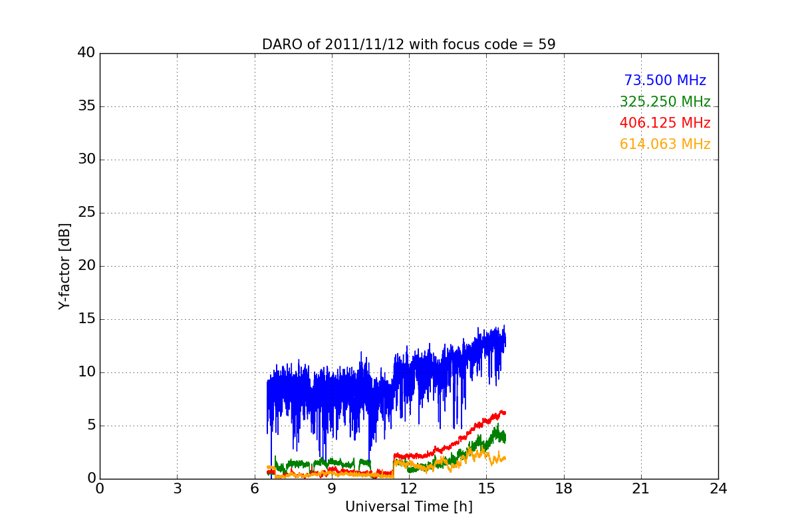The width and height of the screenshot is (798, 532).
Task: Click the y-axis tick label '20'
Action: pyautogui.click(x=86, y=266)
